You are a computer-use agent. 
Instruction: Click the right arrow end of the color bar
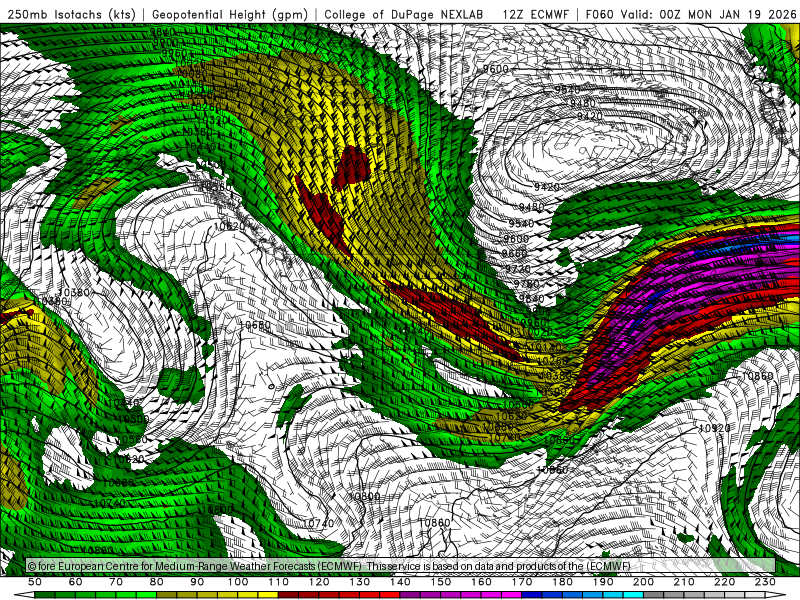[776, 595]
